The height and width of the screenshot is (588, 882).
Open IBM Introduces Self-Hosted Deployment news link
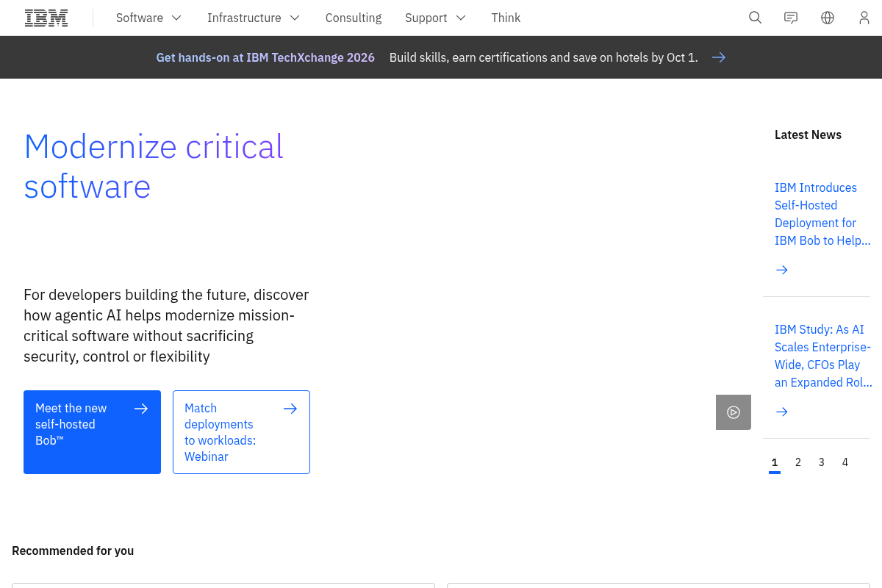pos(822,214)
